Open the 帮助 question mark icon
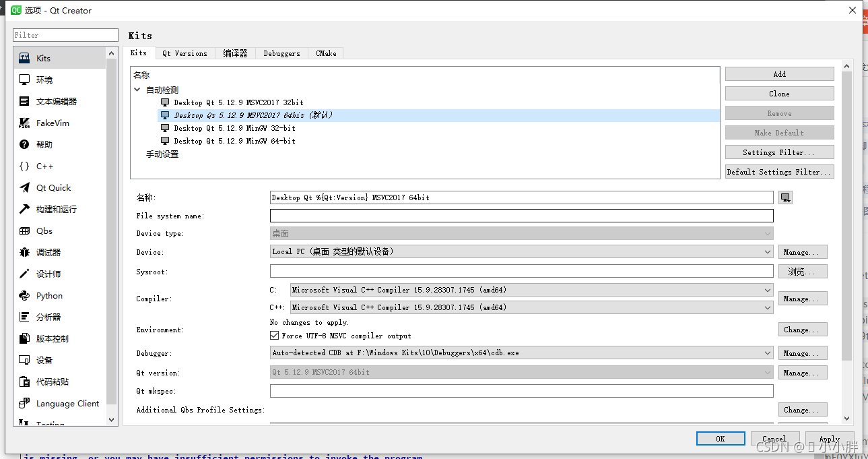This screenshot has width=868, height=459. click(x=24, y=144)
